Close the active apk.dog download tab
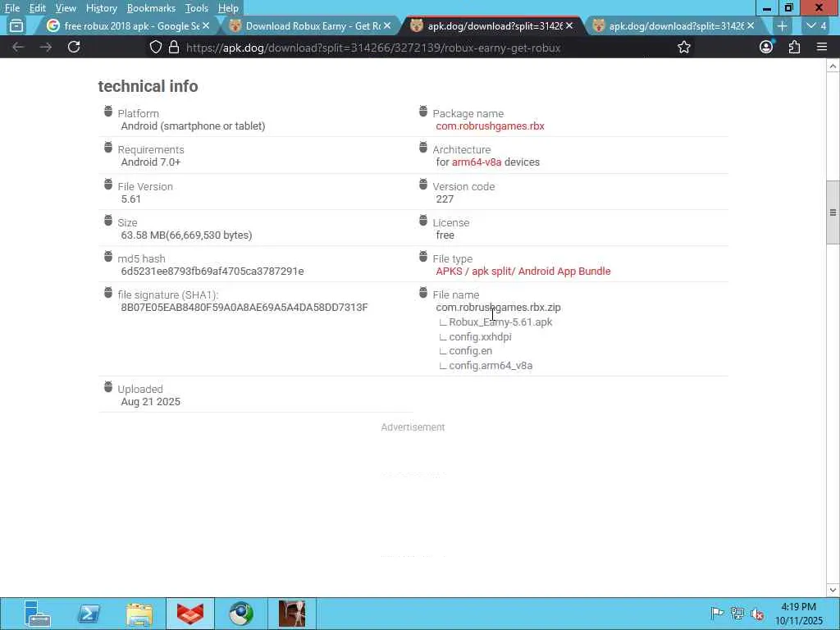The width and height of the screenshot is (840, 630). pos(569,25)
